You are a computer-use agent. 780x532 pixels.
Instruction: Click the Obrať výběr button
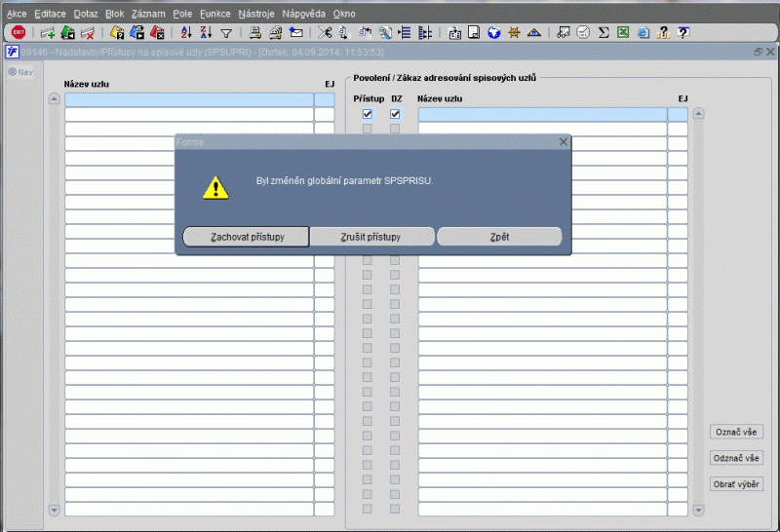[x=736, y=484]
